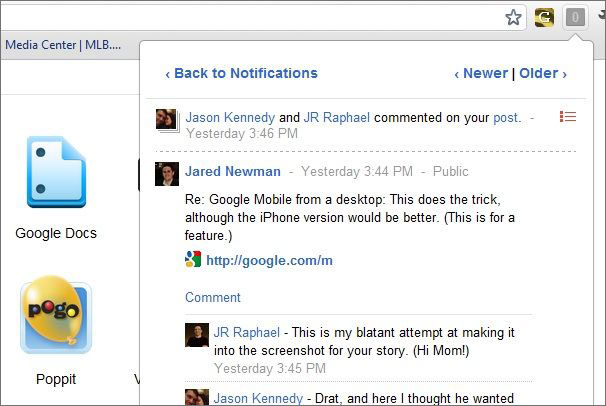Open the Google+ notifications counter button
The height and width of the screenshot is (406, 606).
[x=575, y=17]
